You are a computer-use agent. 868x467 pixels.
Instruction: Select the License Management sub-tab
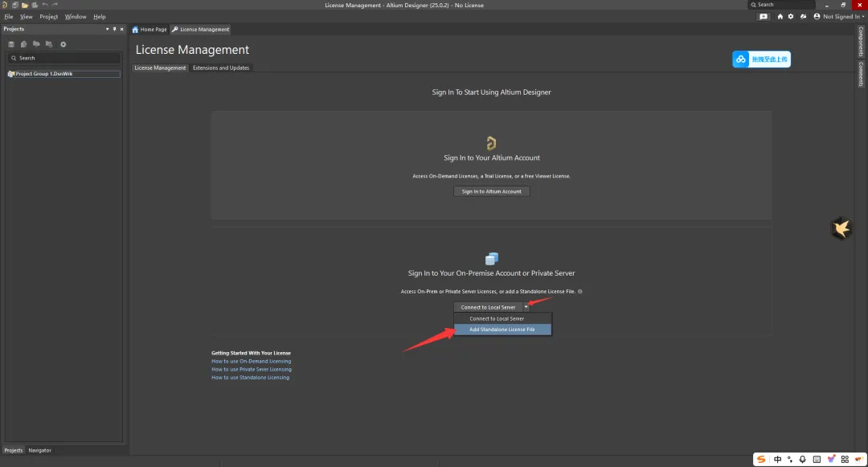(x=160, y=68)
